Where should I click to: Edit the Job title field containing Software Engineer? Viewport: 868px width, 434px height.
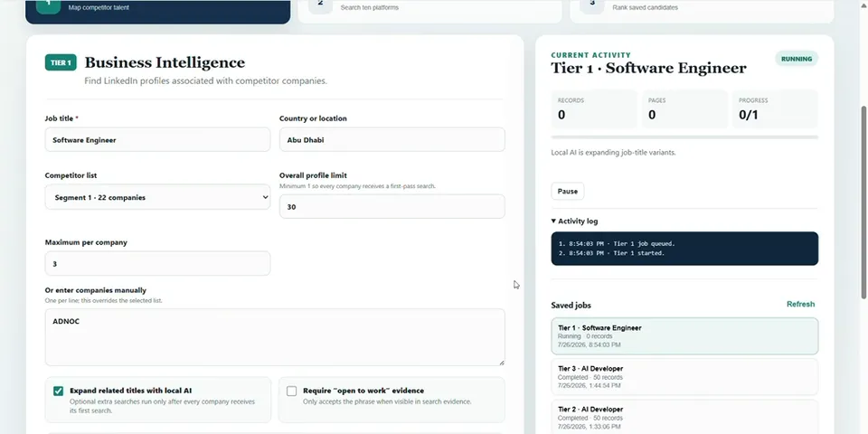point(157,139)
